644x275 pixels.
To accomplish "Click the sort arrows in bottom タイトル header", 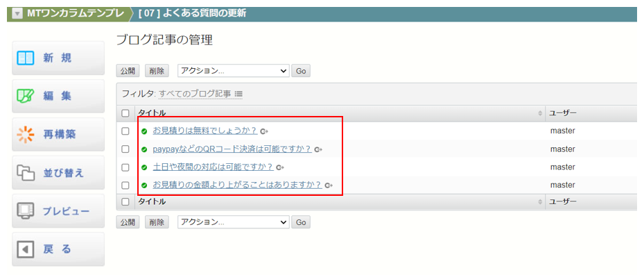I will coord(540,201).
